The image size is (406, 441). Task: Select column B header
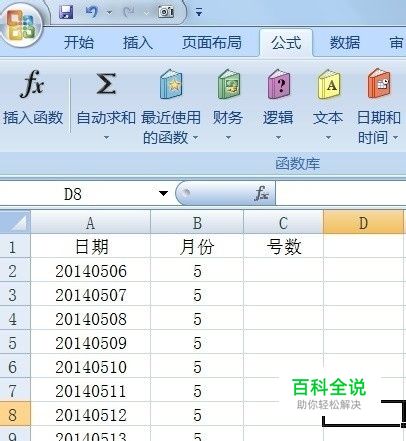pyautogui.click(x=197, y=223)
